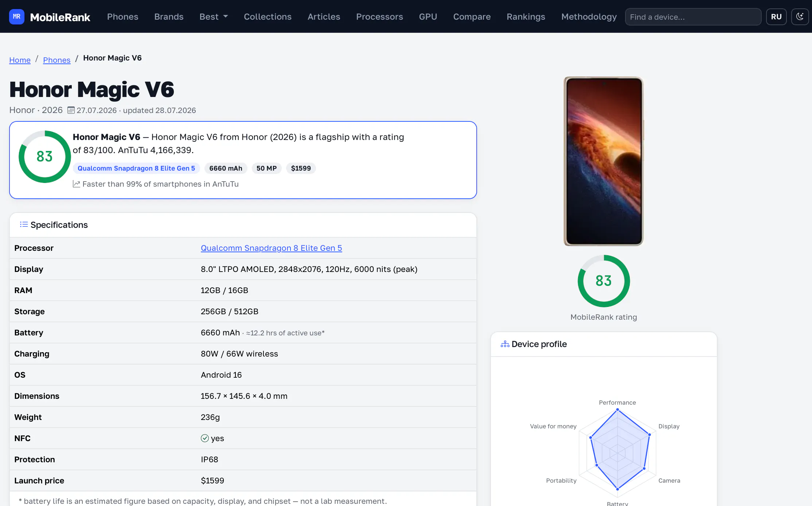812x506 pixels.
Task: Follow the Phones breadcrumb link
Action: coord(56,60)
